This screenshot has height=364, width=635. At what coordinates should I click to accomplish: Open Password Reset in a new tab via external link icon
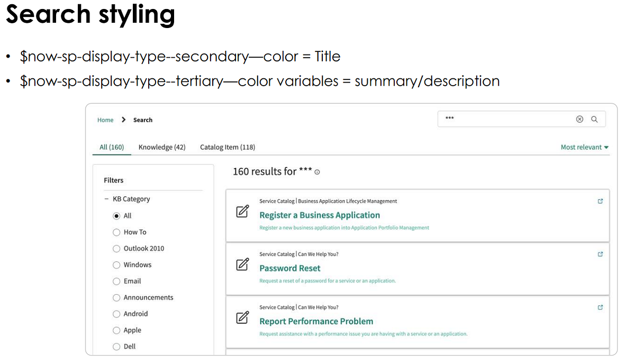click(600, 254)
